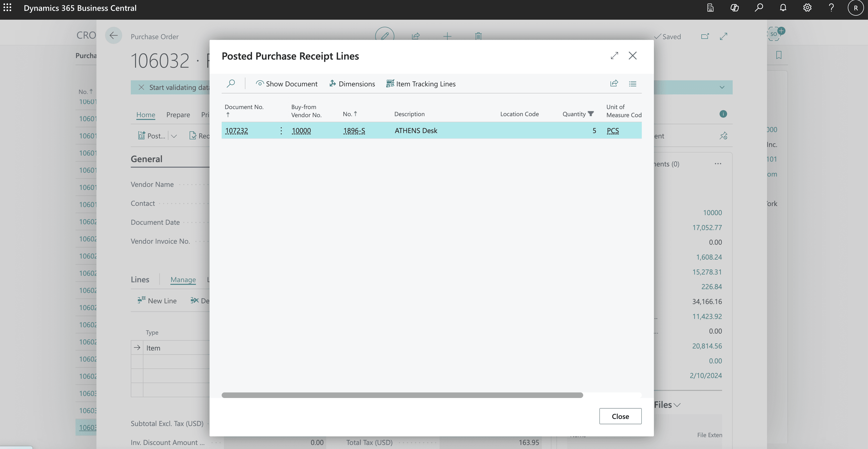This screenshot has width=868, height=449.
Task: Click the plus icon to create new order
Action: (447, 36)
